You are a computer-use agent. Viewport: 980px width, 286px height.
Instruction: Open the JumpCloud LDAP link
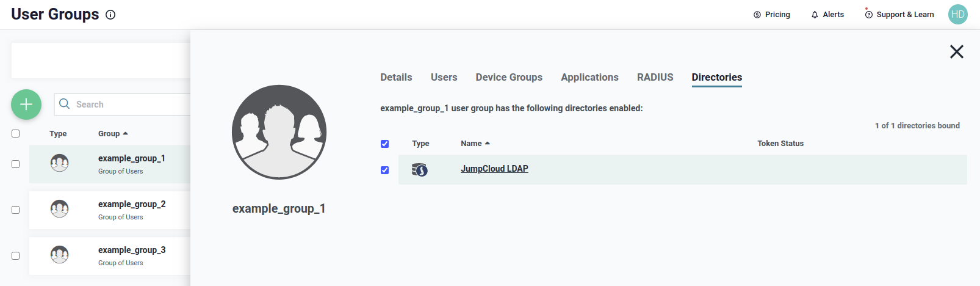tap(494, 169)
